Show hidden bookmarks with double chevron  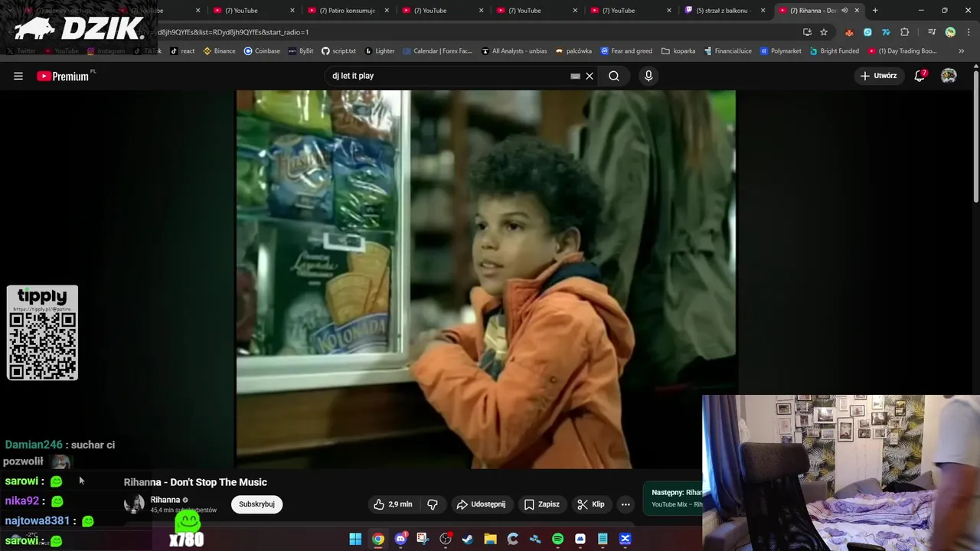click(x=962, y=51)
